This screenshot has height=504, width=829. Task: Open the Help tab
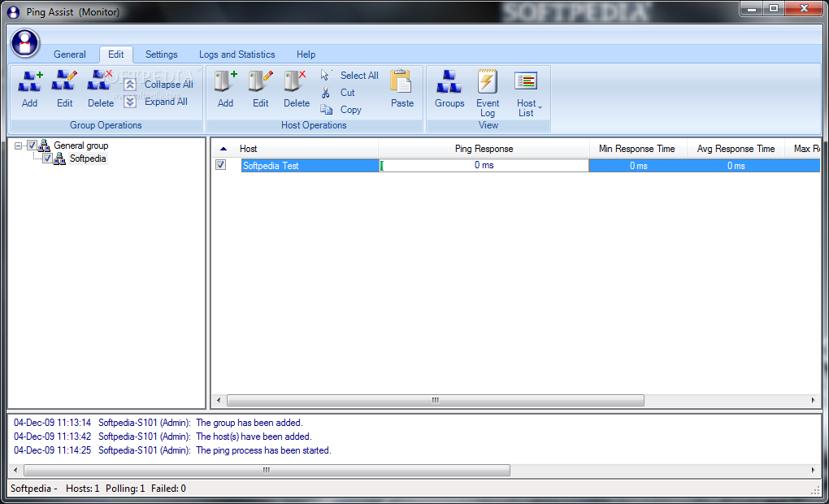(x=306, y=54)
